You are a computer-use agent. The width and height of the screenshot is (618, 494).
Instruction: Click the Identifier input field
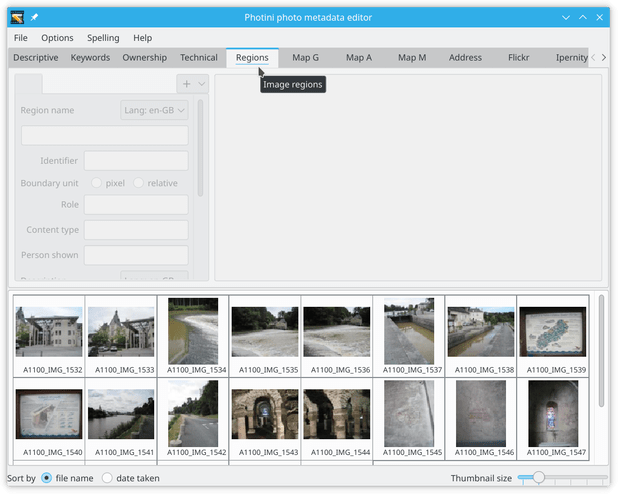136,161
